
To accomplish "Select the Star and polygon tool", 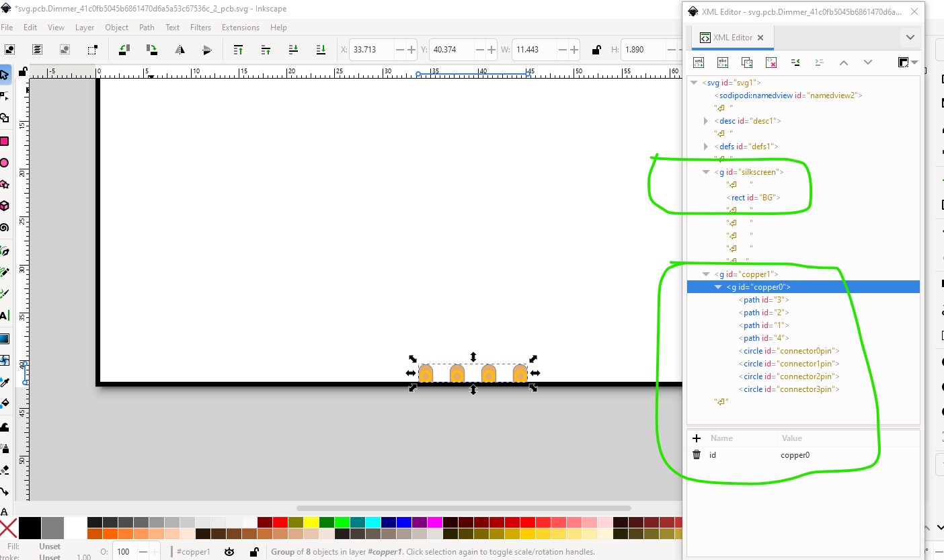I will (5, 184).
